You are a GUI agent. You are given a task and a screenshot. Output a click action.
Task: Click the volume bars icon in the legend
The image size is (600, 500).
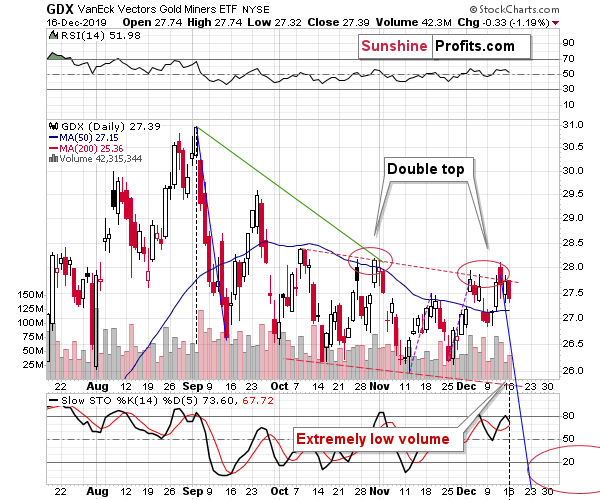tap(53, 158)
